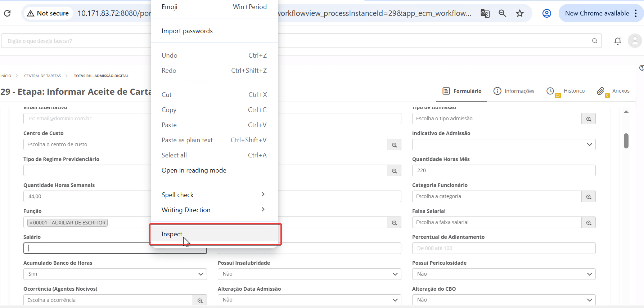Bookmark this page with the star icon
644x308 pixels.
click(x=520, y=13)
